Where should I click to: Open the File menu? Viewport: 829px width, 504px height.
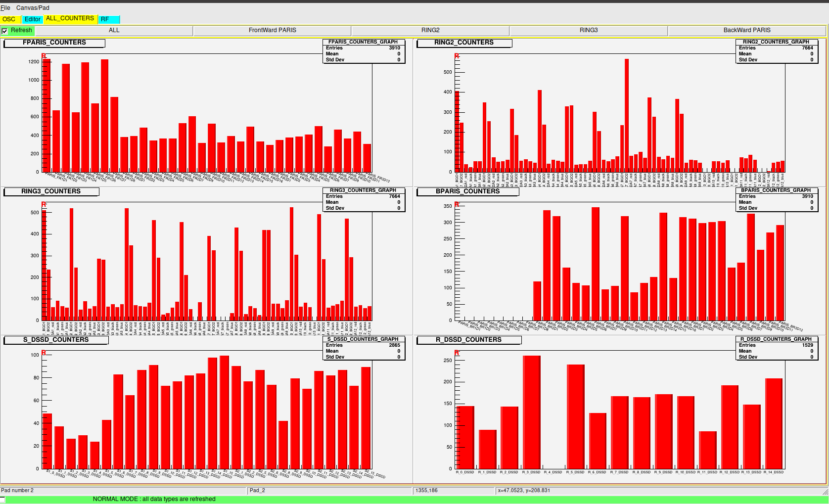point(5,8)
